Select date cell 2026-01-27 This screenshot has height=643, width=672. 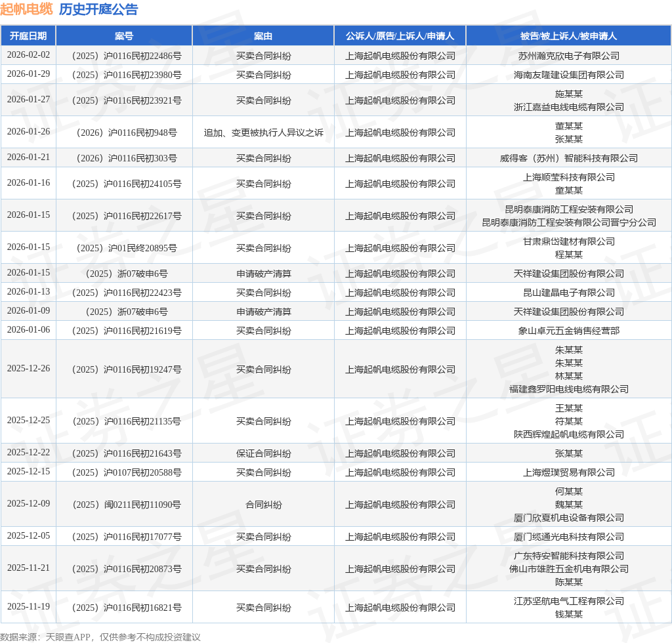coord(28,99)
